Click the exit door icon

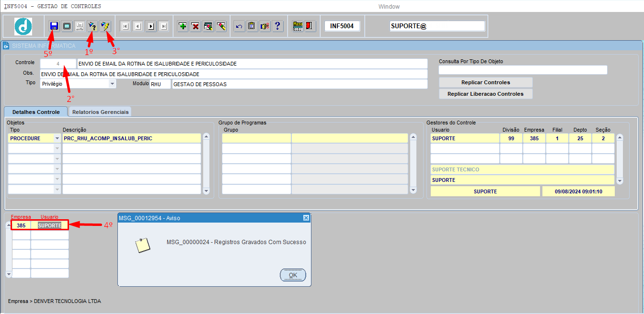click(310, 26)
